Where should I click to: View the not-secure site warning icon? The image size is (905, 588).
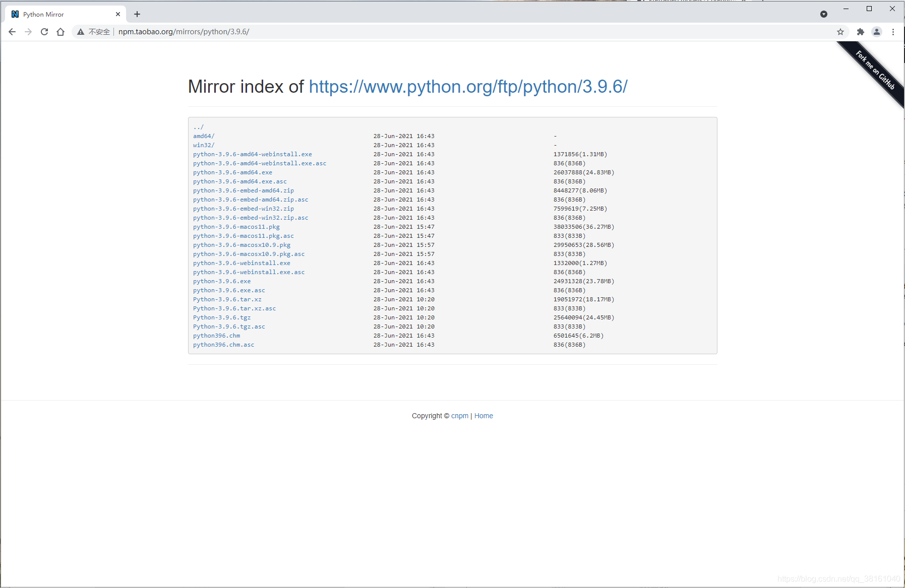[x=81, y=32]
